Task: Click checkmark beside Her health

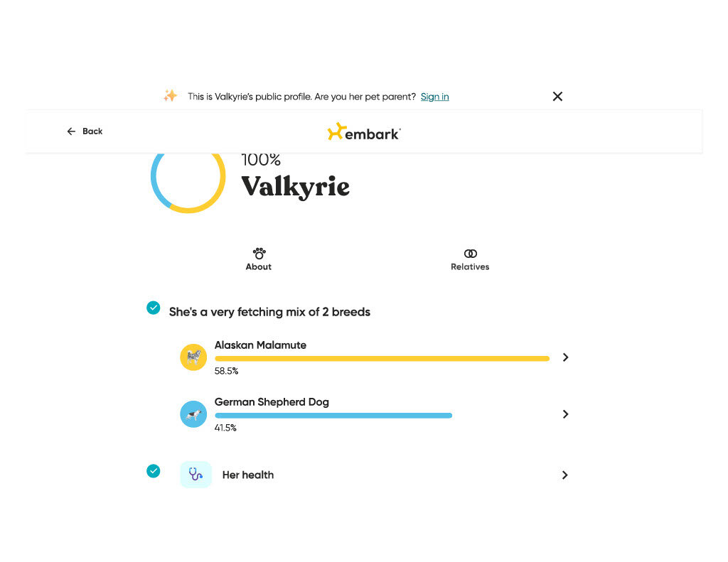Action: point(154,471)
